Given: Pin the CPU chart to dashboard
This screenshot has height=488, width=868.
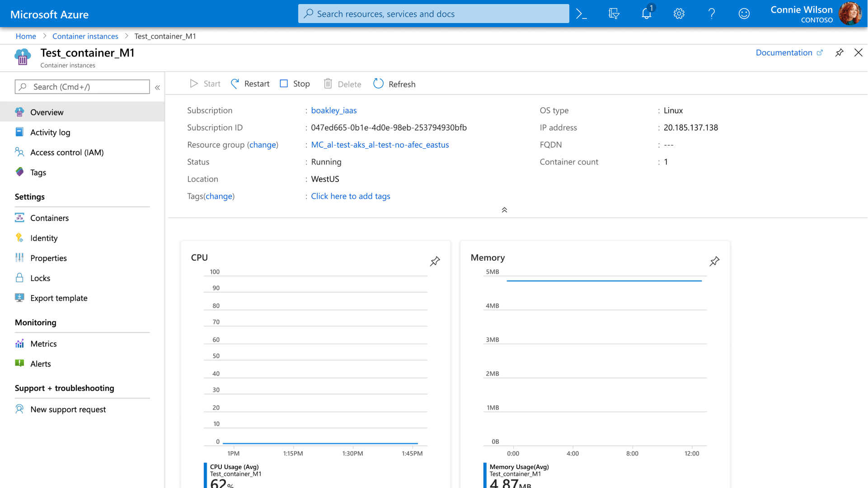Looking at the screenshot, I should pos(435,262).
